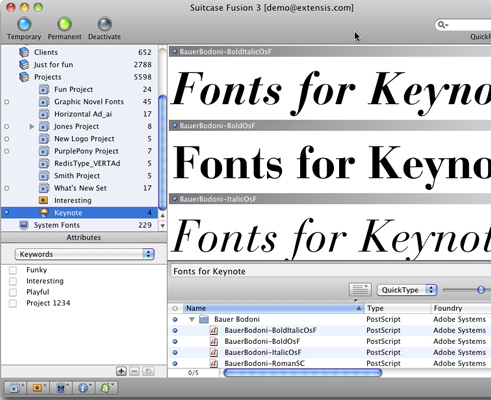The height and width of the screenshot is (400, 491).
Task: Click the plus button to add a keyword
Action: [121, 371]
